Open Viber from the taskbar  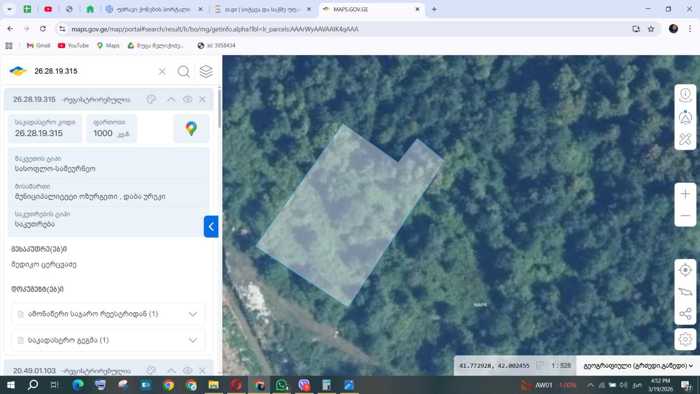(x=304, y=385)
